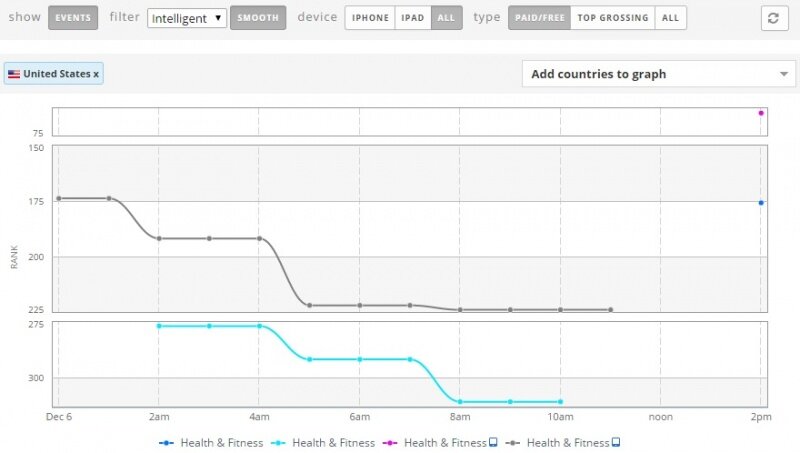
Task: Switch type to TOP GROSSING
Action: point(613,18)
